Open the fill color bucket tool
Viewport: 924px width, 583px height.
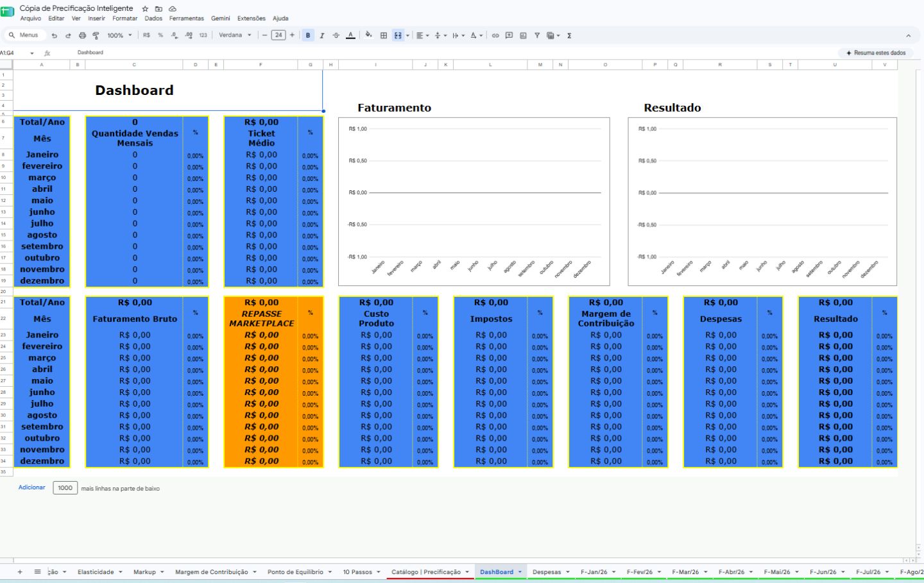point(368,35)
